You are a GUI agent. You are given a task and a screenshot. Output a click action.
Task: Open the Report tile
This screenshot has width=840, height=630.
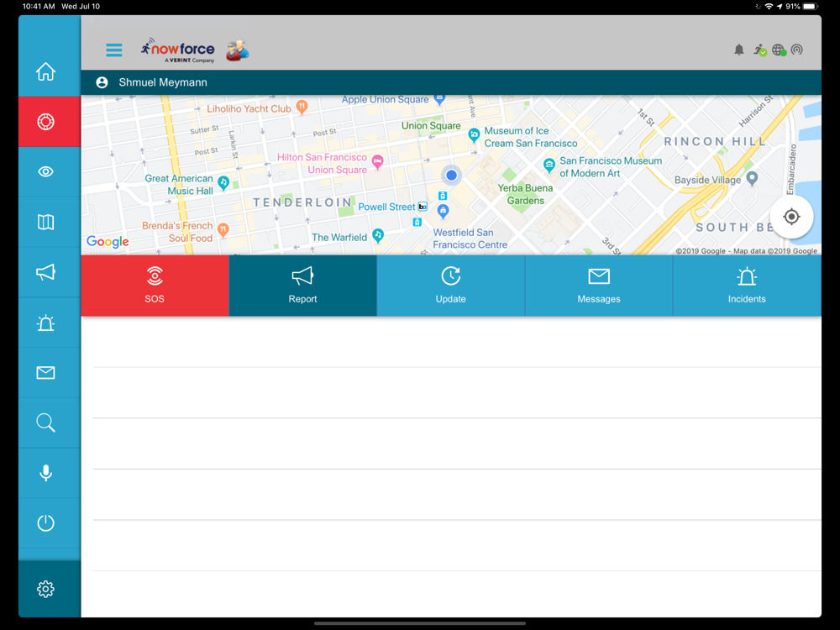pos(302,286)
